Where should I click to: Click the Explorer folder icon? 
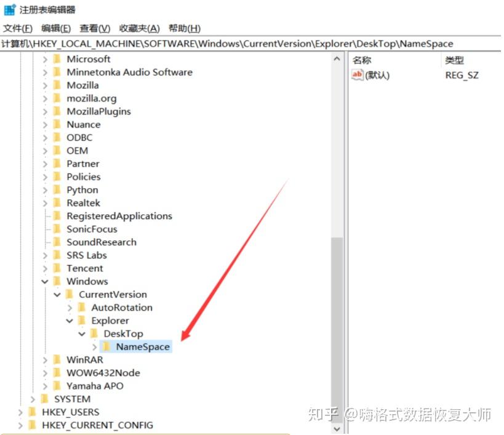pyautogui.click(x=82, y=321)
